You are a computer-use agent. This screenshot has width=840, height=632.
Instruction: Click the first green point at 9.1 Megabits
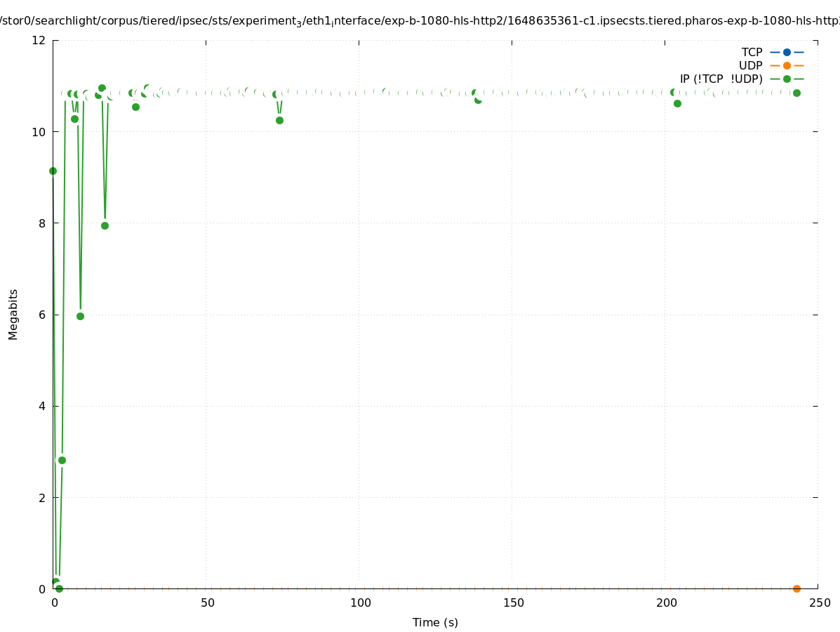[53, 171]
